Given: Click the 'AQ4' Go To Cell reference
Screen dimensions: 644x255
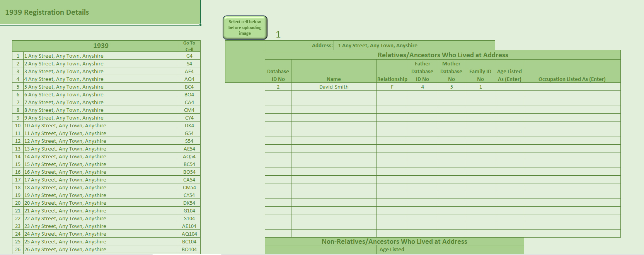Looking at the screenshot, I should 189,79.
